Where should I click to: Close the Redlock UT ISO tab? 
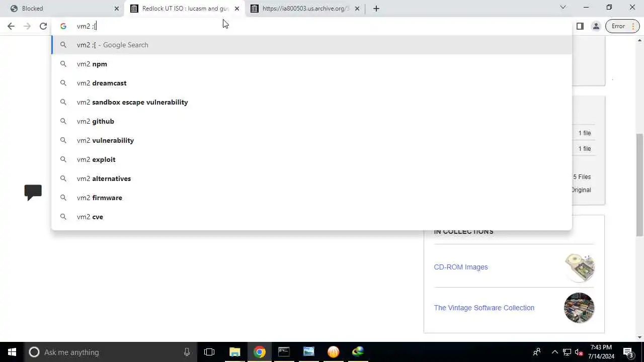pos(237,9)
